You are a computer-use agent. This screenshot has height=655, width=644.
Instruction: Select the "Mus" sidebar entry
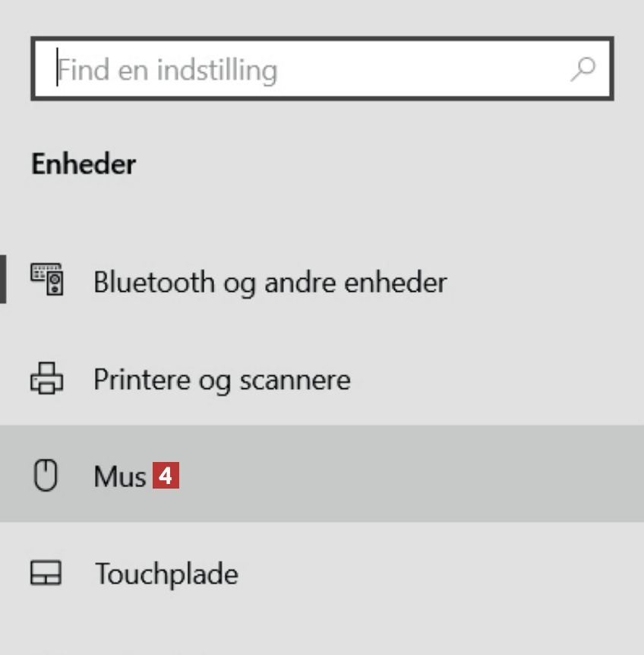pos(119,477)
